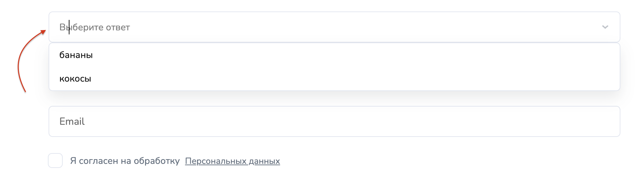Open the "Выберите ответ" dropdown
Viewport: 644px width, 174px height.
pyautogui.click(x=334, y=27)
